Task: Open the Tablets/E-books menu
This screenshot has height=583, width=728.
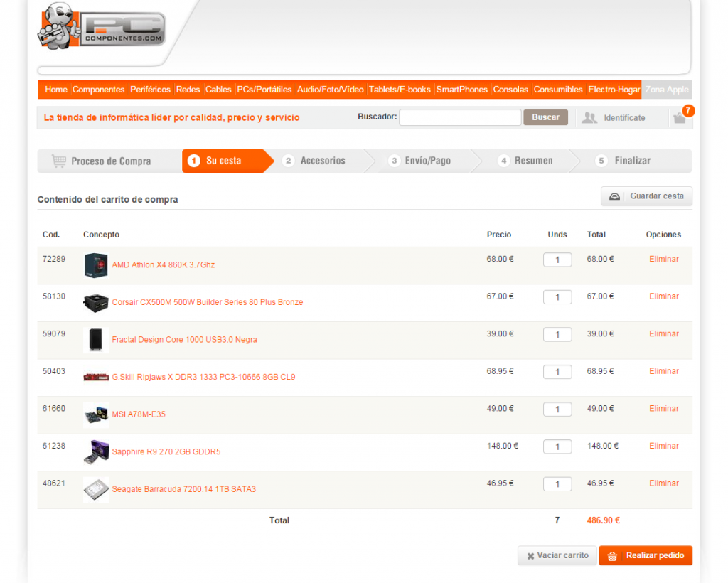Action: tap(400, 90)
